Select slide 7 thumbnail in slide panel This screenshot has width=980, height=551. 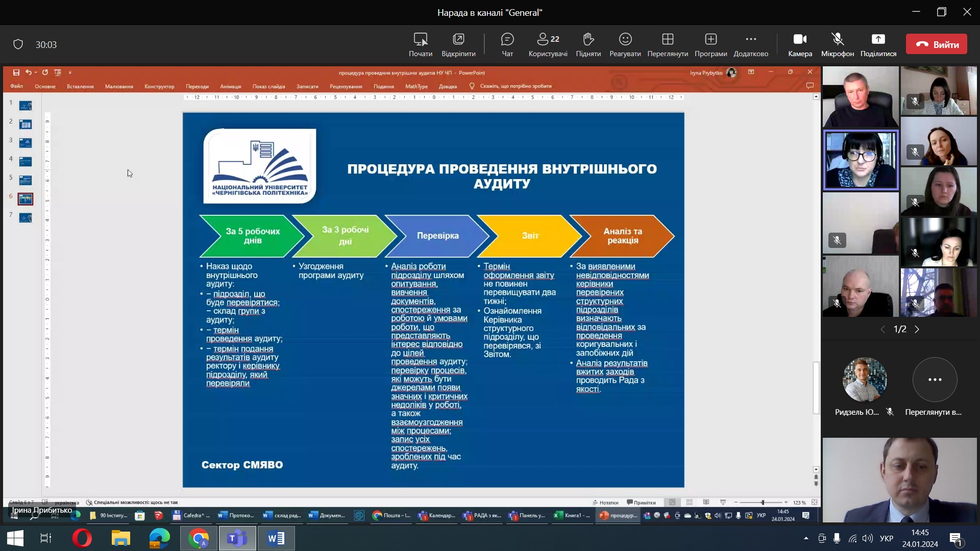[26, 218]
